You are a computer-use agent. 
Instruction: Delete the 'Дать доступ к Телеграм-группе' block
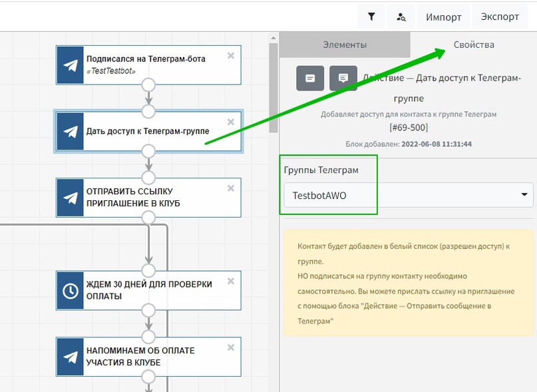[x=230, y=122]
